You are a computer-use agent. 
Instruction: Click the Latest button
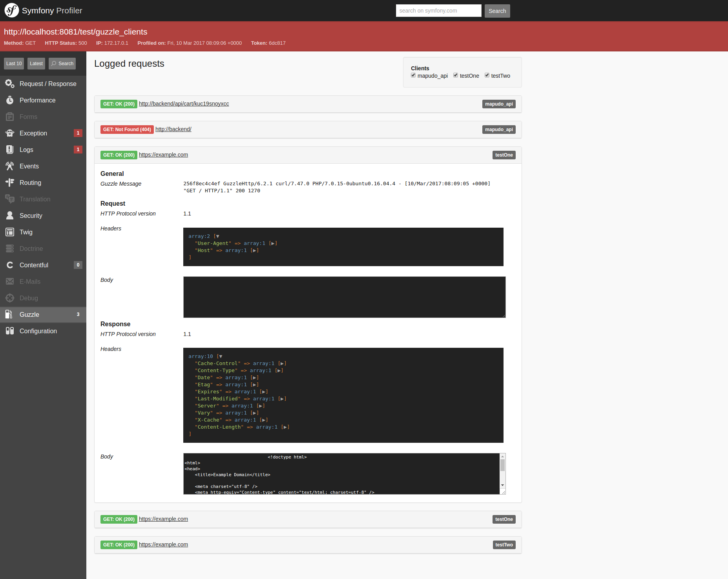(x=36, y=64)
